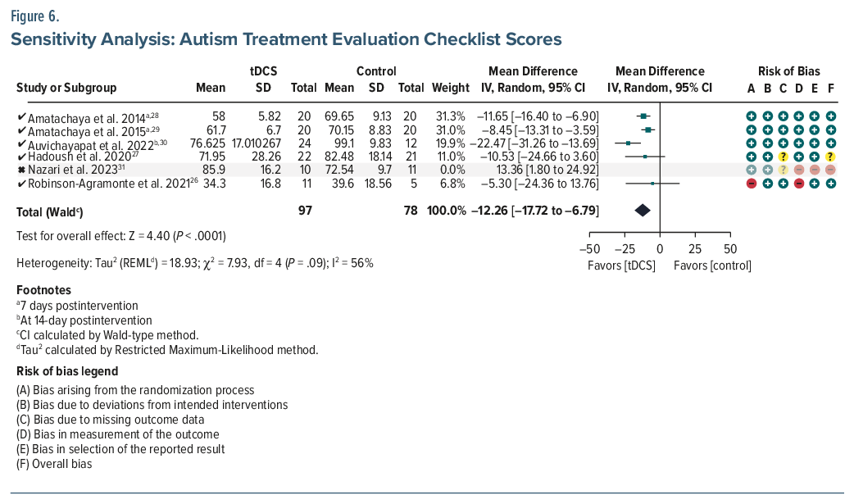The image size is (854, 504).
Task: Click the Favors [tDCS] axis label
Action: point(621,266)
